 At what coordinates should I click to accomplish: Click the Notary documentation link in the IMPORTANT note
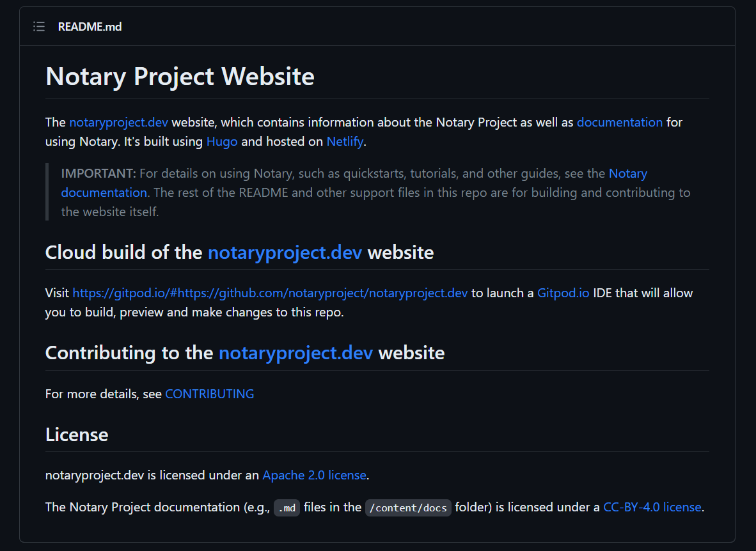click(x=104, y=192)
